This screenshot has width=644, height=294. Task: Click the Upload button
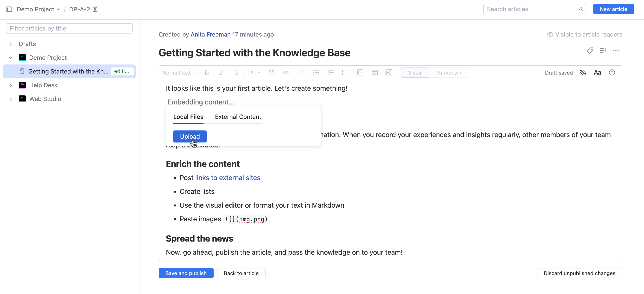pyautogui.click(x=190, y=136)
